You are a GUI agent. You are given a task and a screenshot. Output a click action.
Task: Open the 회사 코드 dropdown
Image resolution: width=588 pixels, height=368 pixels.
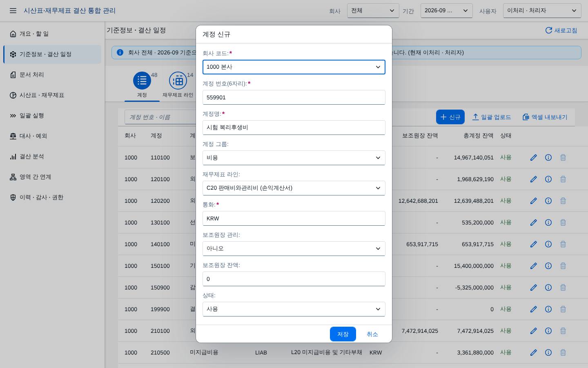pyautogui.click(x=294, y=67)
